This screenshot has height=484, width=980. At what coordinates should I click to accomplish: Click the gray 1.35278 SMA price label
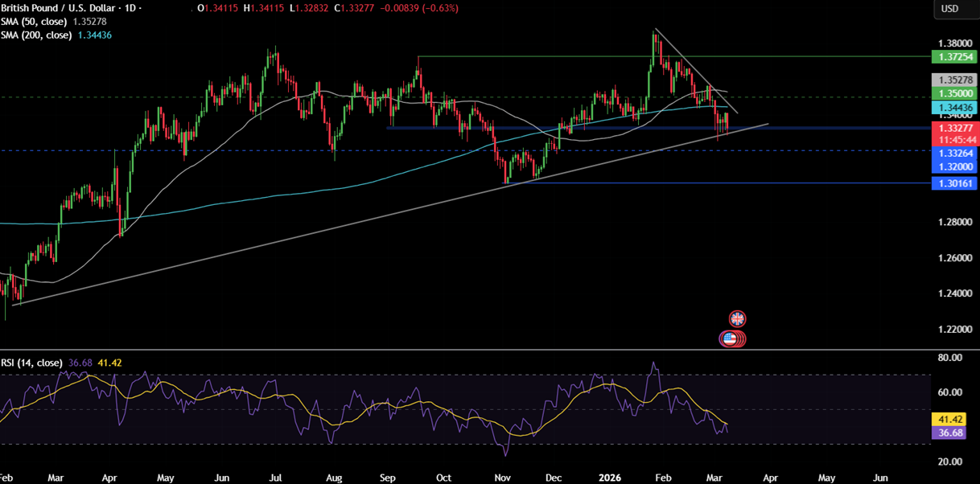click(953, 80)
